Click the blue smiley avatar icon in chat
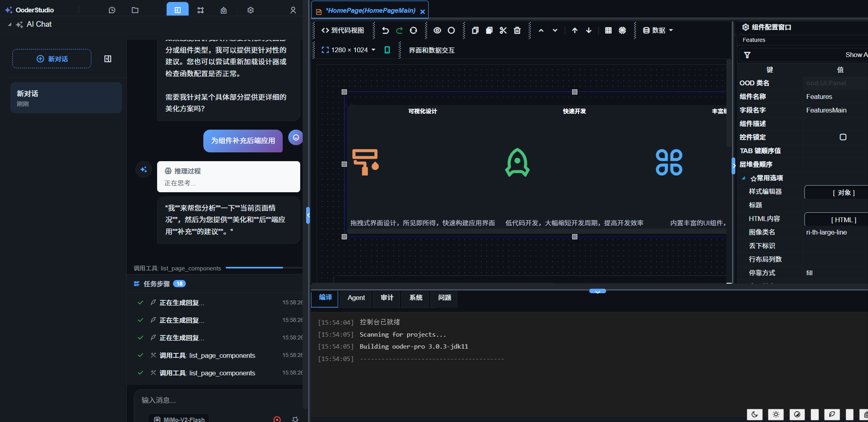 point(296,138)
